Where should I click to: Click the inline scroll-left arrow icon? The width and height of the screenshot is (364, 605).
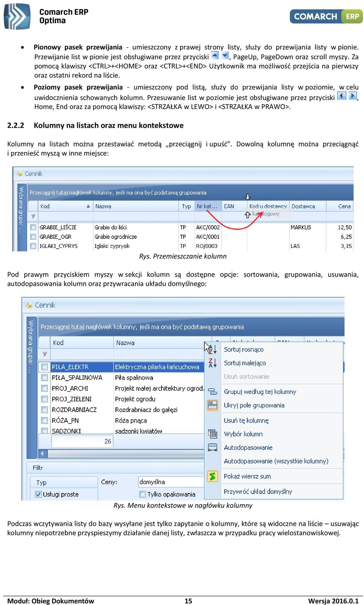point(342,96)
